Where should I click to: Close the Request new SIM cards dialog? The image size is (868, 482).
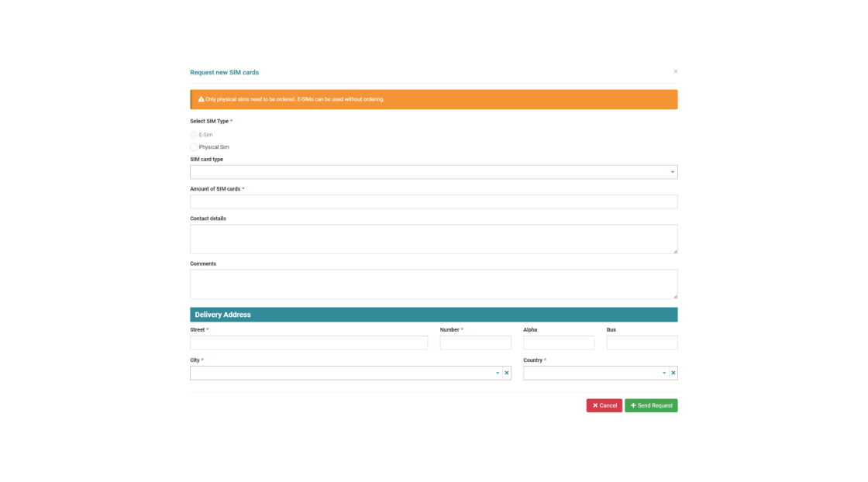tap(675, 71)
